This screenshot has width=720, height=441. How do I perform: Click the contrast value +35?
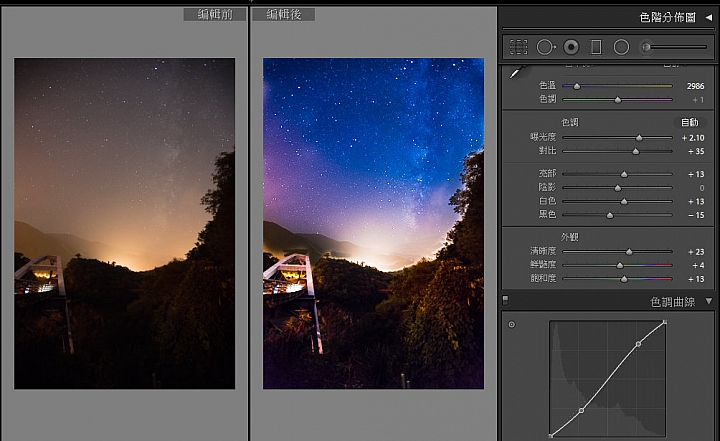click(x=696, y=151)
